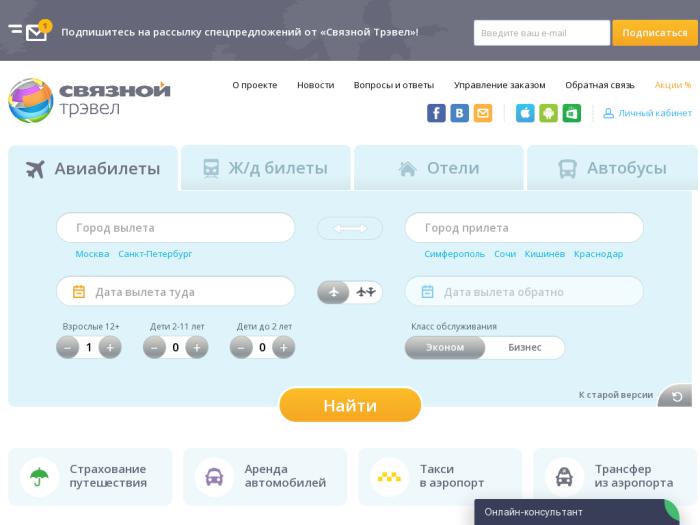Switch to the Ж/д билеты tab

click(x=265, y=168)
